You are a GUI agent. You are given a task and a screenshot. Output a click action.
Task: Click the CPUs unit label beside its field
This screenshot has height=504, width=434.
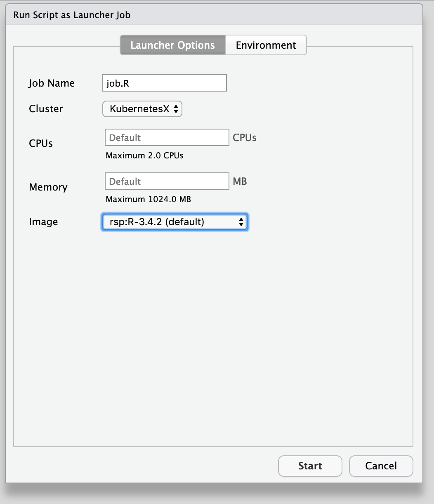(245, 137)
